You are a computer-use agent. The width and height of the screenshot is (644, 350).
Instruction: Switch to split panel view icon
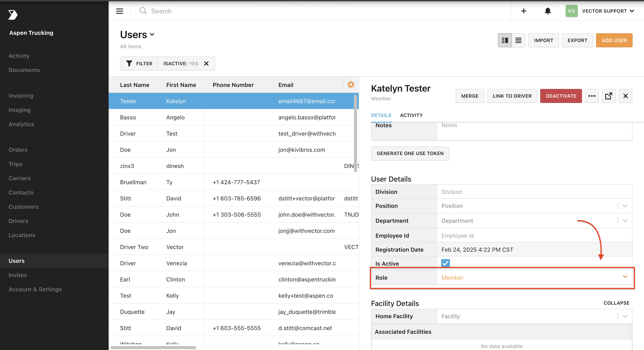point(505,40)
